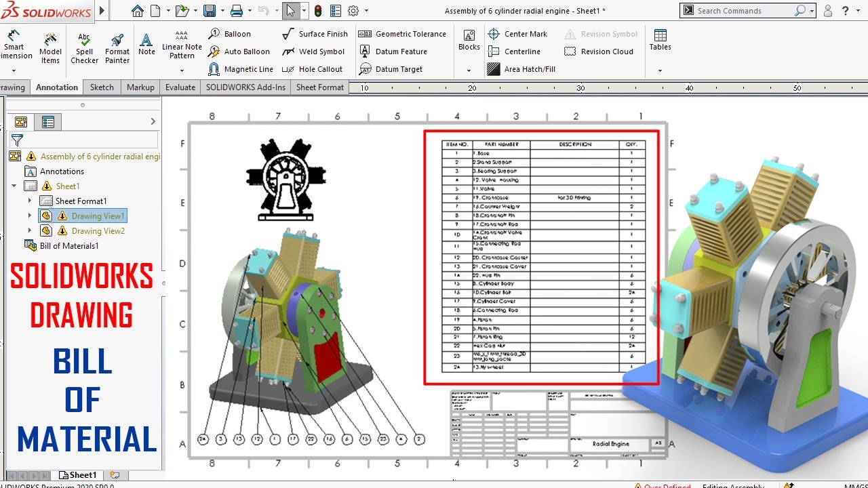The height and width of the screenshot is (488, 868).
Task: Open the Smart Dimension dropdown arrow
Action: 14,70
